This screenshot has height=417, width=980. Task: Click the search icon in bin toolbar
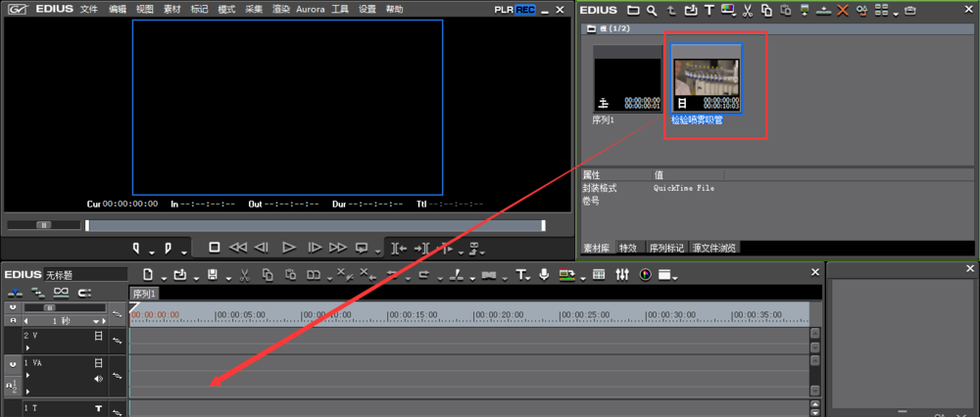[652, 10]
